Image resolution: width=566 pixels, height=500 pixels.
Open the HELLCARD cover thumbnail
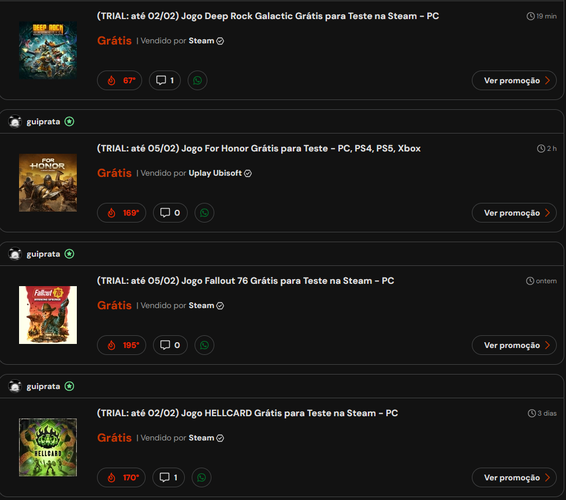[48, 447]
